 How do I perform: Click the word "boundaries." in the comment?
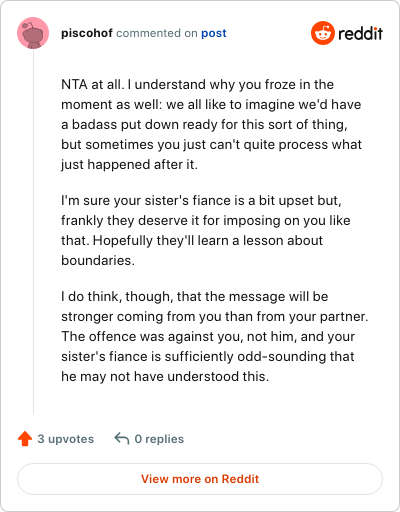click(x=98, y=260)
